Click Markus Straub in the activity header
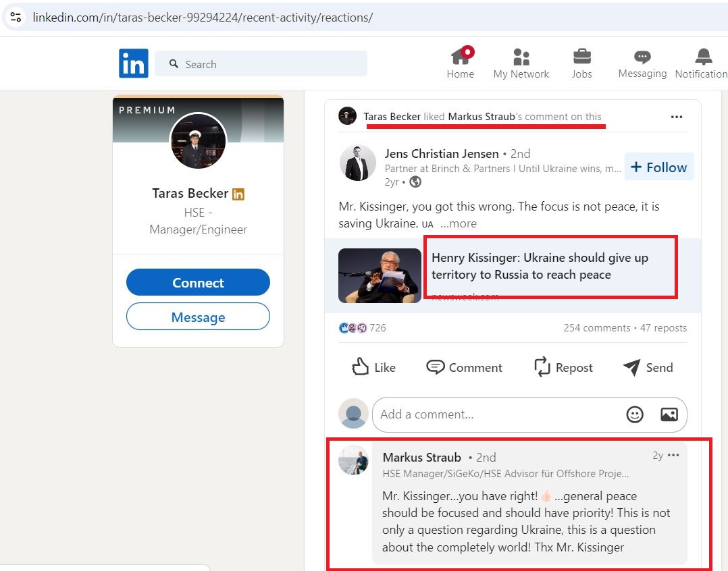Screen dimensions: 728x571 482,116
